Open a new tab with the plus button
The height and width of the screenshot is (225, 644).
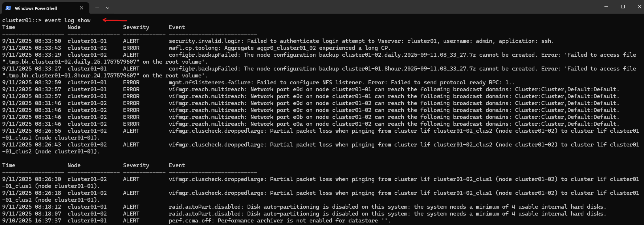click(97, 8)
